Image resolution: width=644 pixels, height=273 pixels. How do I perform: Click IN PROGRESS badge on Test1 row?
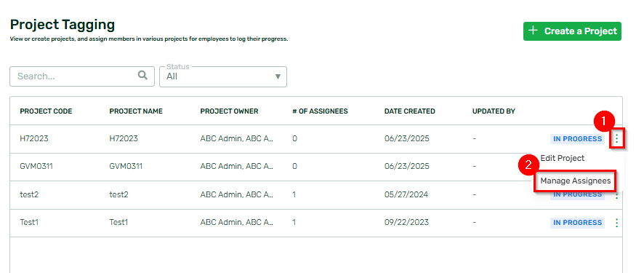click(577, 223)
